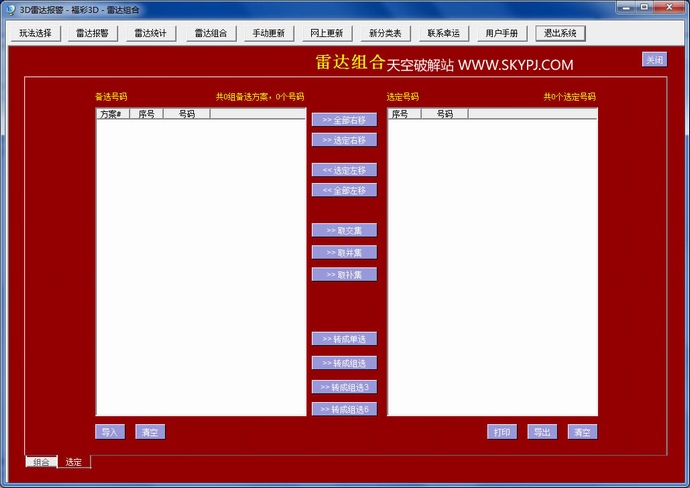Switch to the 选定 bottom tab
The width and height of the screenshot is (690, 488).
pyautogui.click(x=74, y=462)
